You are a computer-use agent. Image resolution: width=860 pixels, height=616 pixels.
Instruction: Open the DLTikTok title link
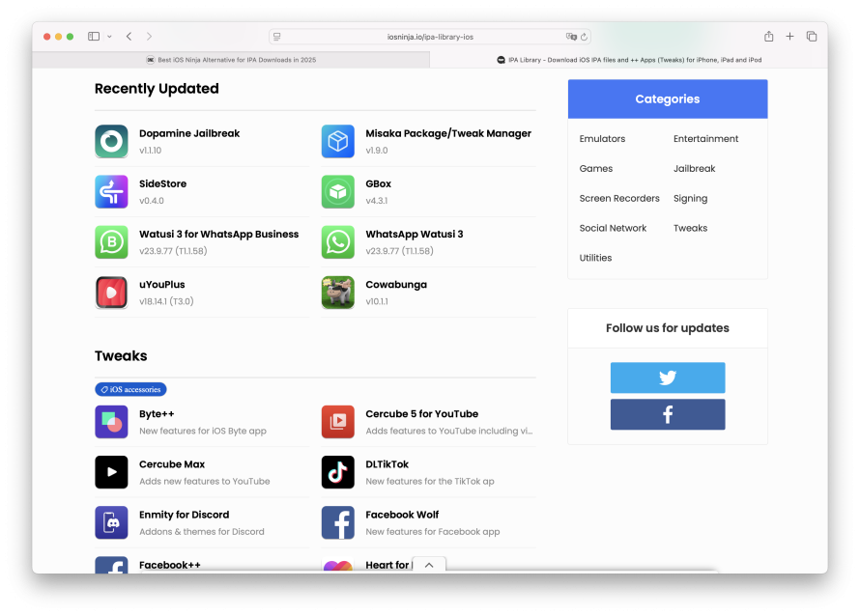click(387, 464)
